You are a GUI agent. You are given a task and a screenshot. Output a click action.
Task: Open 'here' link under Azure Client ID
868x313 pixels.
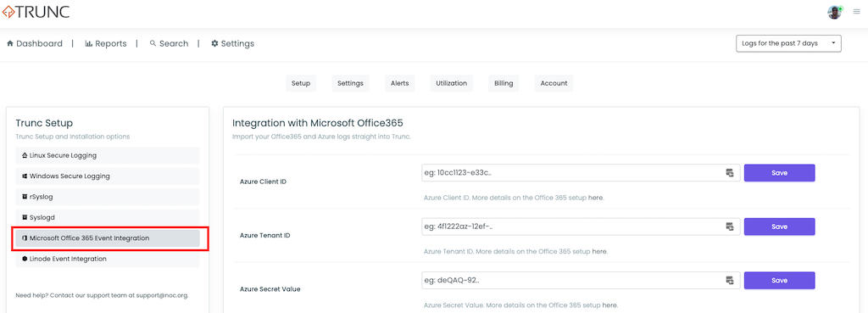coord(595,198)
